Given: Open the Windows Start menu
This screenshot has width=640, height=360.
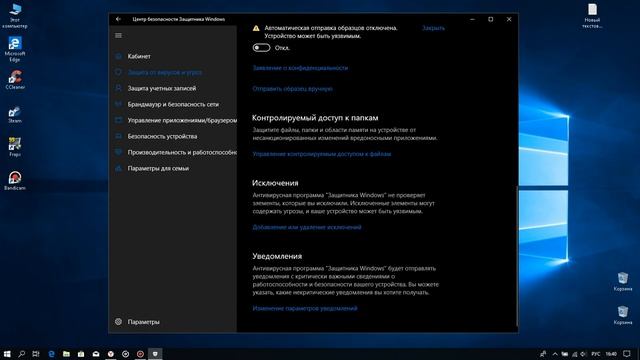Looking at the screenshot, I should 7,354.
